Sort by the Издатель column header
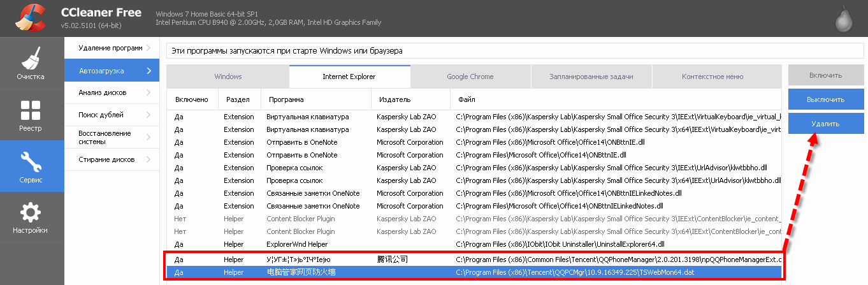The image size is (868, 285). click(x=410, y=99)
